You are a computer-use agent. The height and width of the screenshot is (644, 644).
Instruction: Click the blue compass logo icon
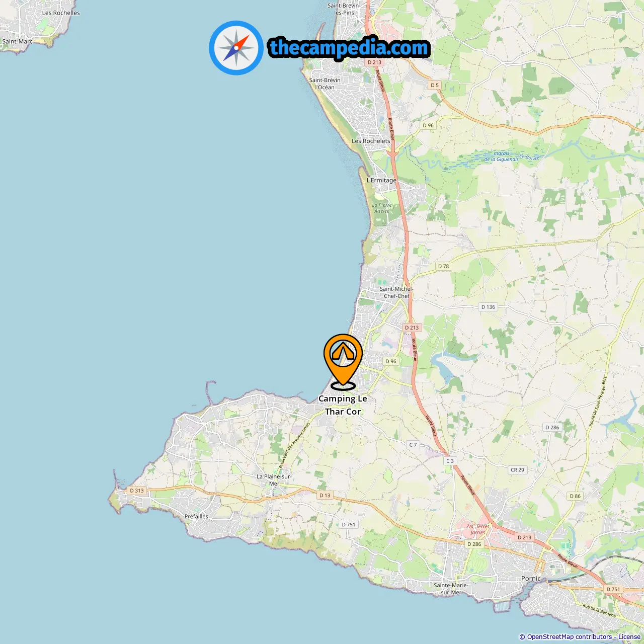pyautogui.click(x=236, y=48)
